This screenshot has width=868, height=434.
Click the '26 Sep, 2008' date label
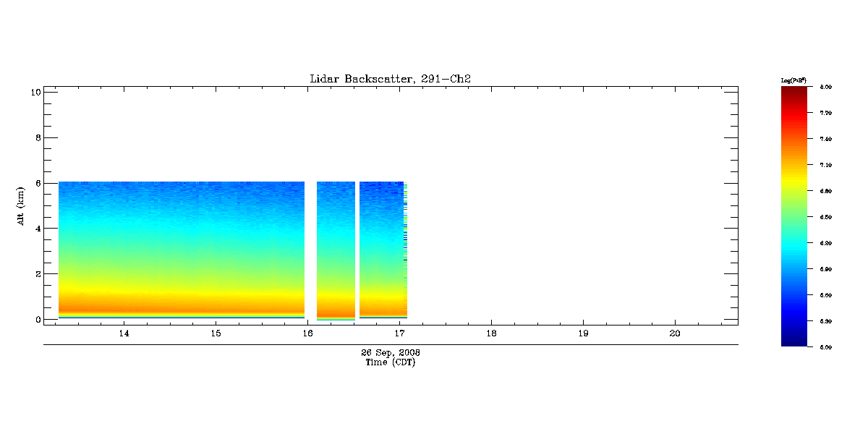coord(391,353)
